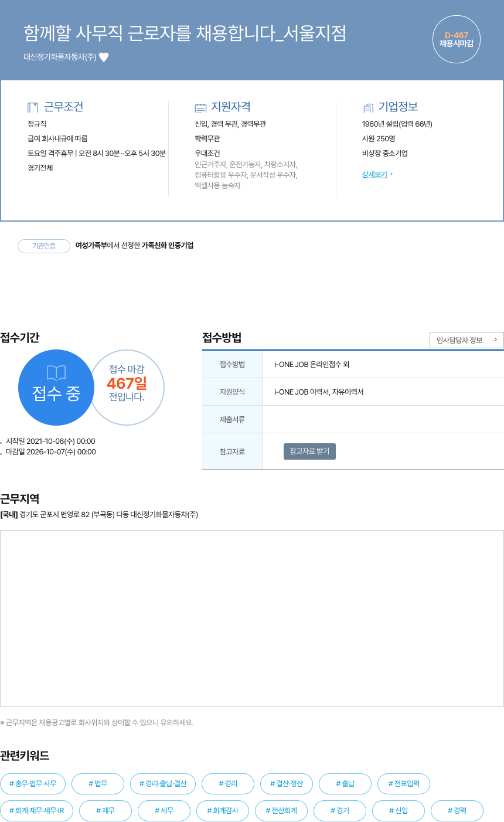The height and width of the screenshot is (822, 504).
Task: Click the 기관인증 badge
Action: tap(44, 246)
